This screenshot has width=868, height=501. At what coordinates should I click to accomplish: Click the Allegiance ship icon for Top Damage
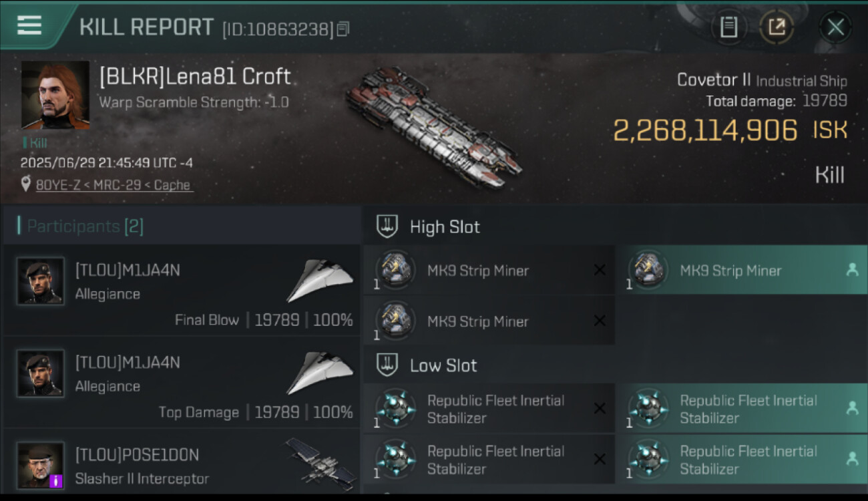319,373
